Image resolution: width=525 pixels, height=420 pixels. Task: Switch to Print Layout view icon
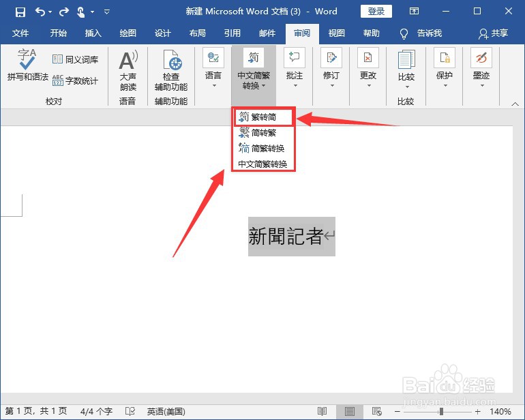[x=350, y=411]
